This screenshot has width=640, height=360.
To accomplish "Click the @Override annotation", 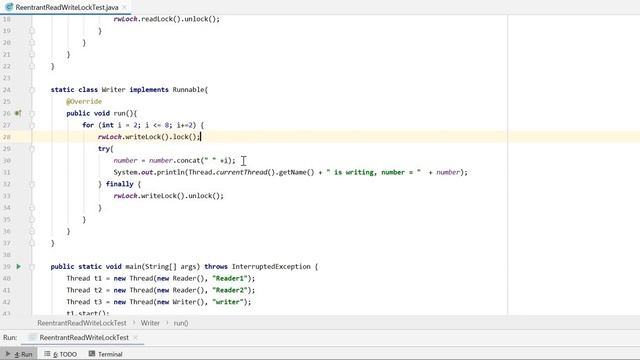I will pos(84,101).
